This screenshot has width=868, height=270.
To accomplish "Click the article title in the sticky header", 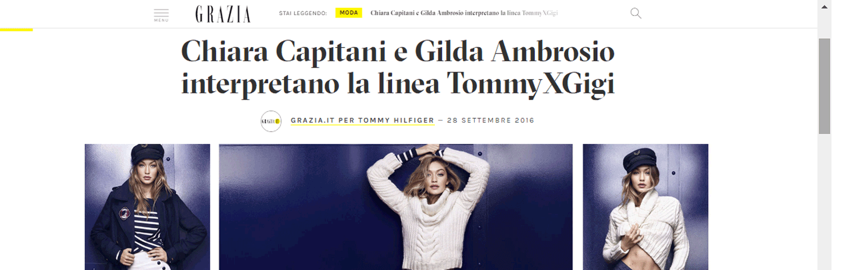I will [x=464, y=13].
